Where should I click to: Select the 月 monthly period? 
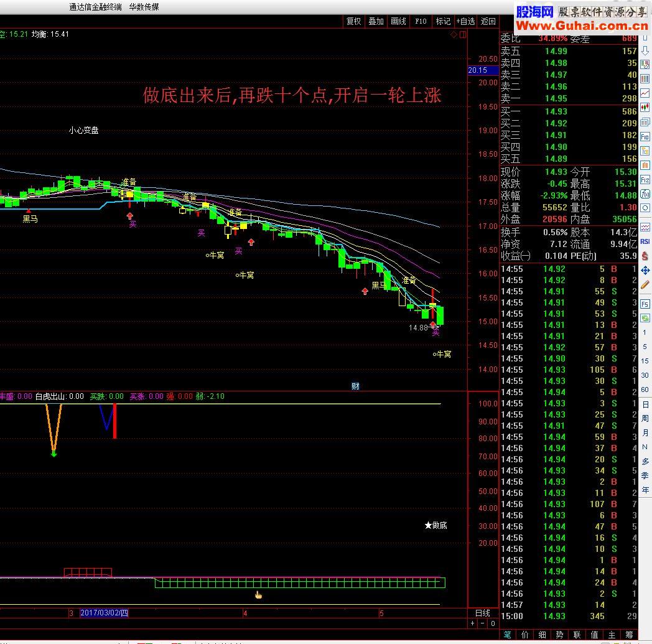(x=645, y=433)
